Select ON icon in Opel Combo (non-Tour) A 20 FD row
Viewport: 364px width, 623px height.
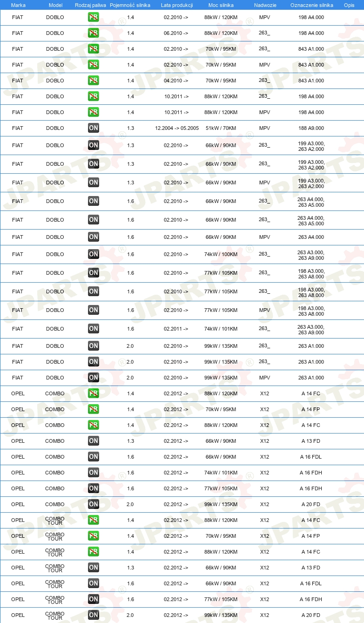[x=94, y=504]
